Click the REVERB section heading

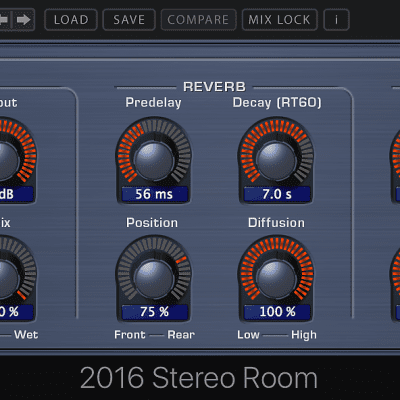[x=214, y=87]
